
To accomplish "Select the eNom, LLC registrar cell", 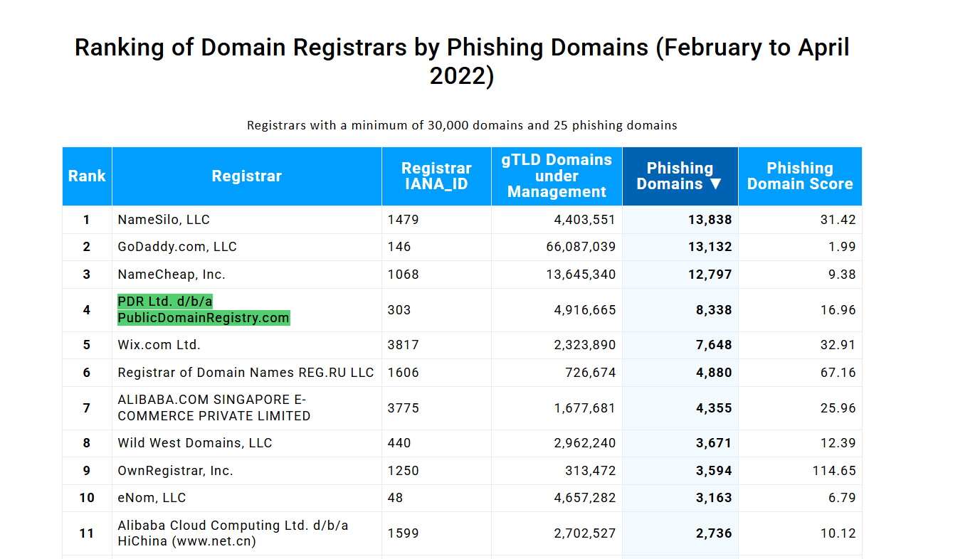I will point(152,498).
